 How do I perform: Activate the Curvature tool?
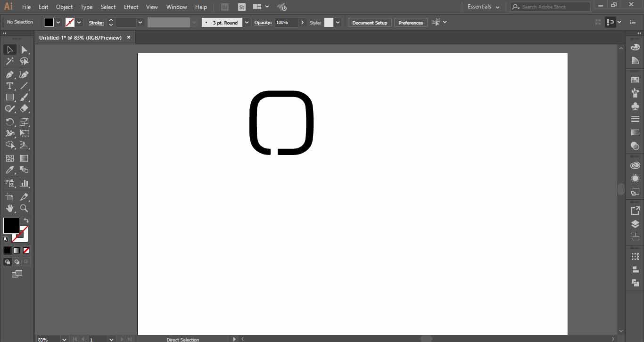pyautogui.click(x=24, y=74)
